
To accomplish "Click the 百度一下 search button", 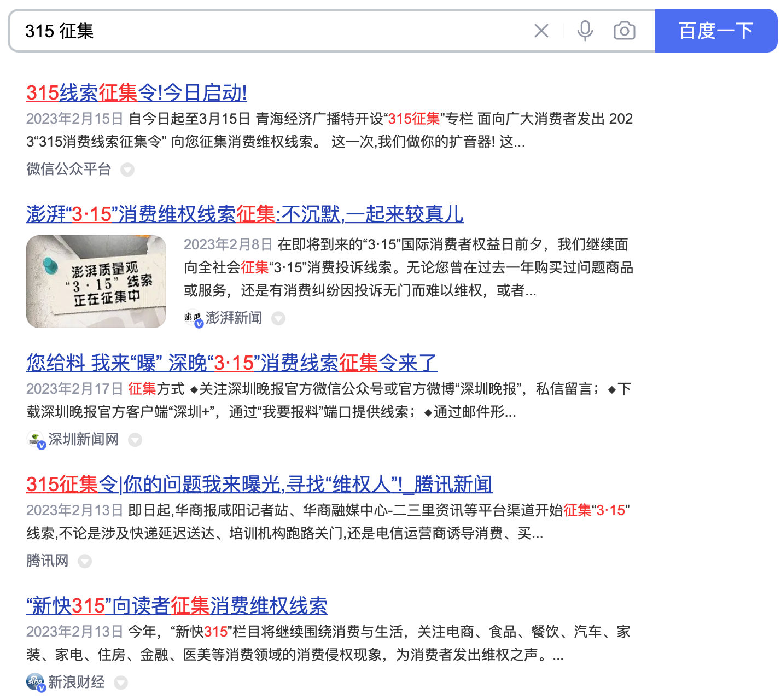I will [716, 31].
